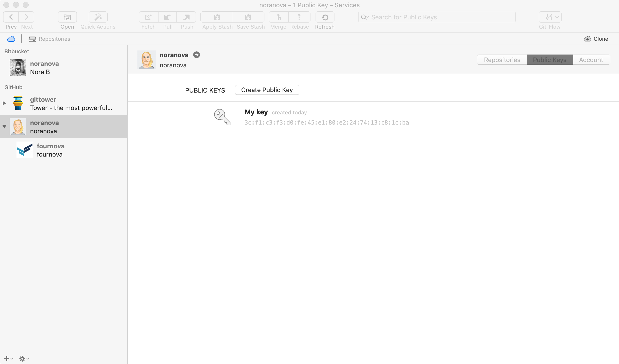The image size is (619, 364).
Task: Click the arrow icon next to noranova
Action: (196, 55)
